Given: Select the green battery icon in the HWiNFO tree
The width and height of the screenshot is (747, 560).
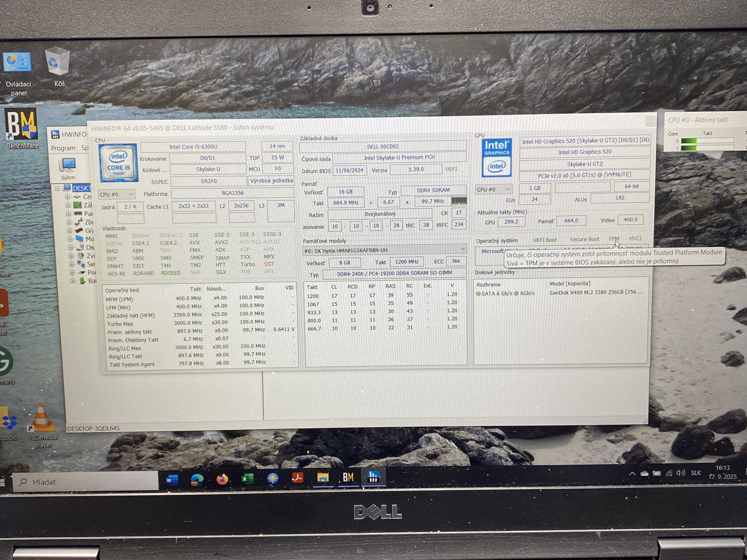Looking at the screenshot, I should [x=82, y=281].
